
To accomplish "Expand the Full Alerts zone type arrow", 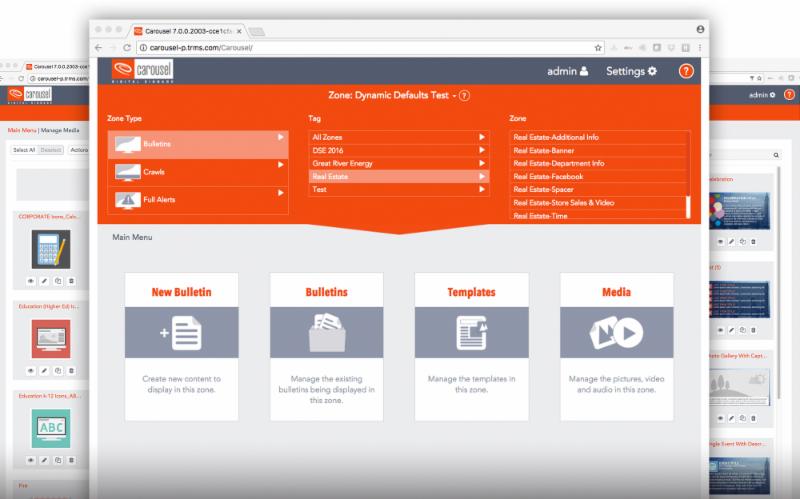I will click(x=280, y=193).
